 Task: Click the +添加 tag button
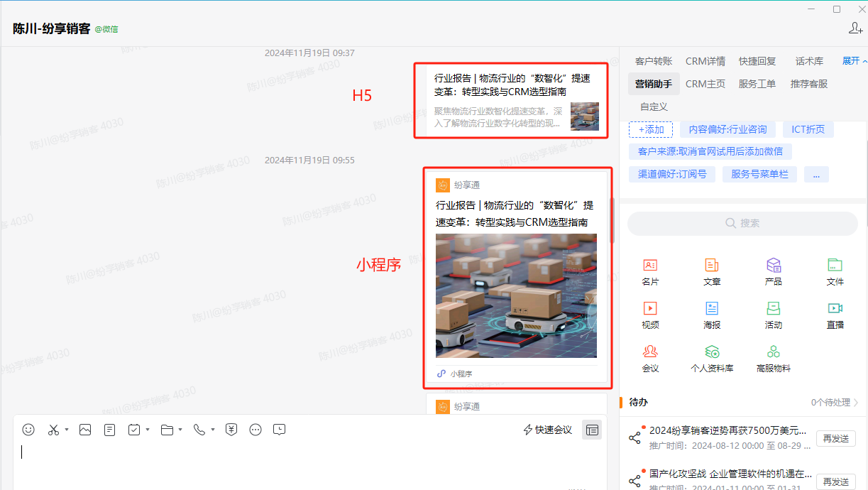pyautogui.click(x=651, y=129)
